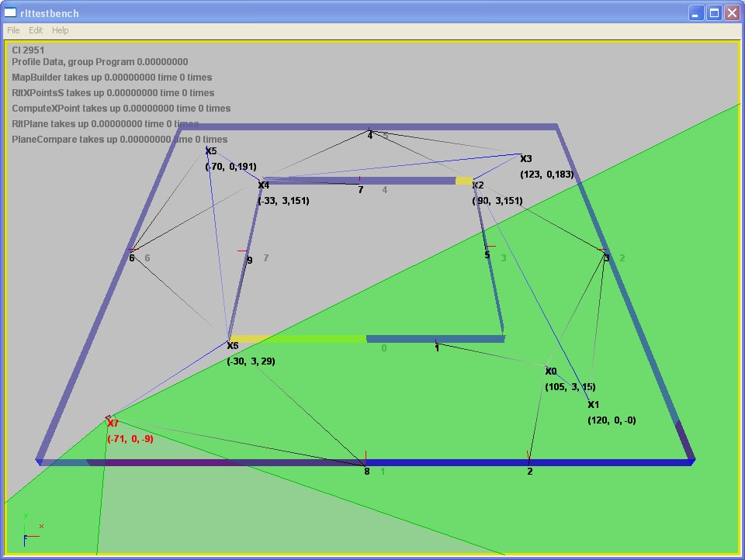The height and width of the screenshot is (560, 745).
Task: Click vertex marker 2 on the bottom edge
Action: [529, 470]
